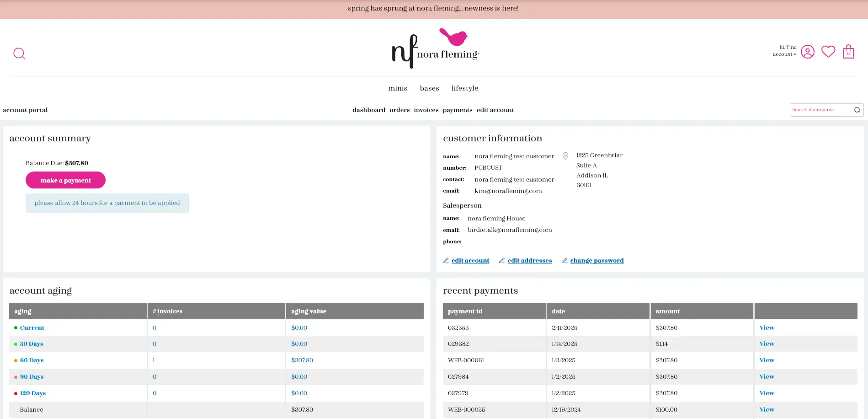The width and height of the screenshot is (868, 419).
Task: Click the account portal label
Action: [25, 110]
